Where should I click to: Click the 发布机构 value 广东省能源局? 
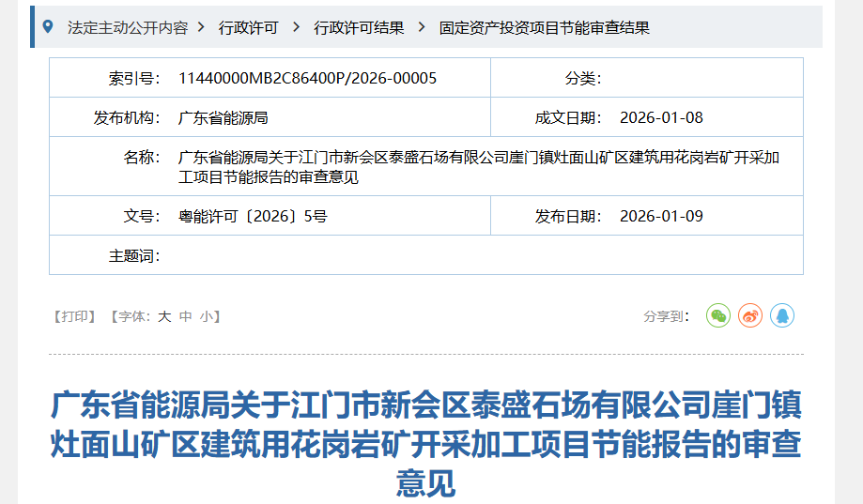click(x=223, y=117)
